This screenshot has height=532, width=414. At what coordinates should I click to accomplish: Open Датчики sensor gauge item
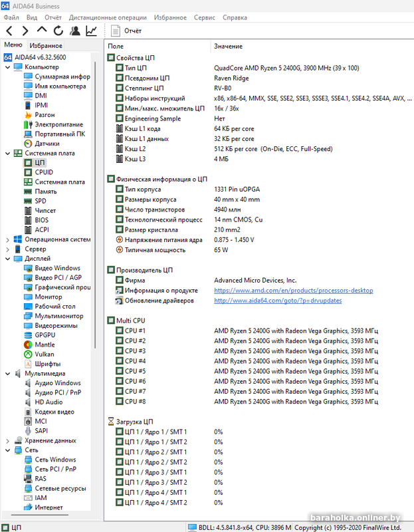[x=42, y=144]
